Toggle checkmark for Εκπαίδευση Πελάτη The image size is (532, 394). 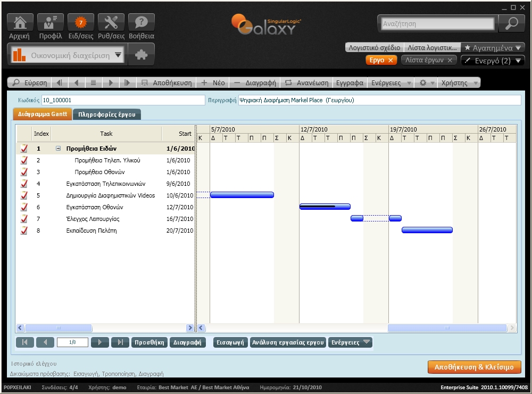point(24,231)
